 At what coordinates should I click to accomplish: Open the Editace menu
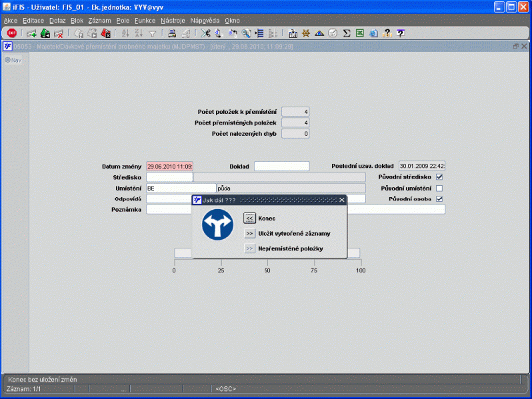[33, 21]
